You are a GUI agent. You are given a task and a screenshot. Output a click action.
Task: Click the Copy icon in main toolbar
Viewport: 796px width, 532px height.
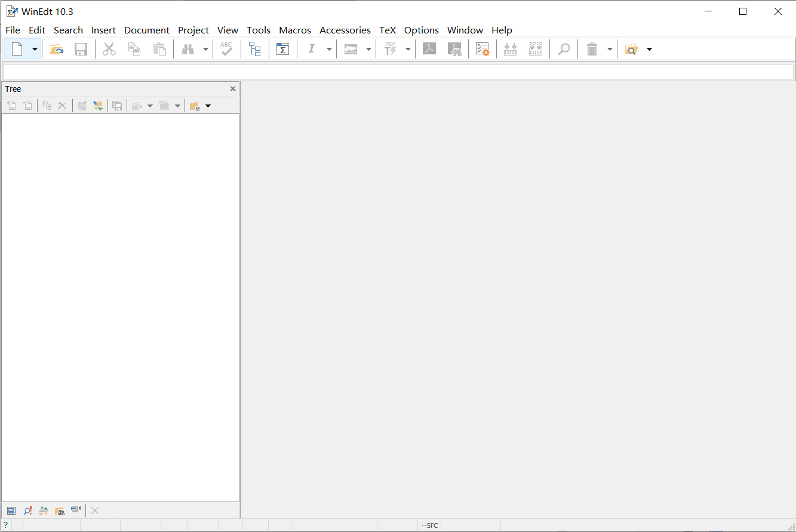[x=134, y=49]
